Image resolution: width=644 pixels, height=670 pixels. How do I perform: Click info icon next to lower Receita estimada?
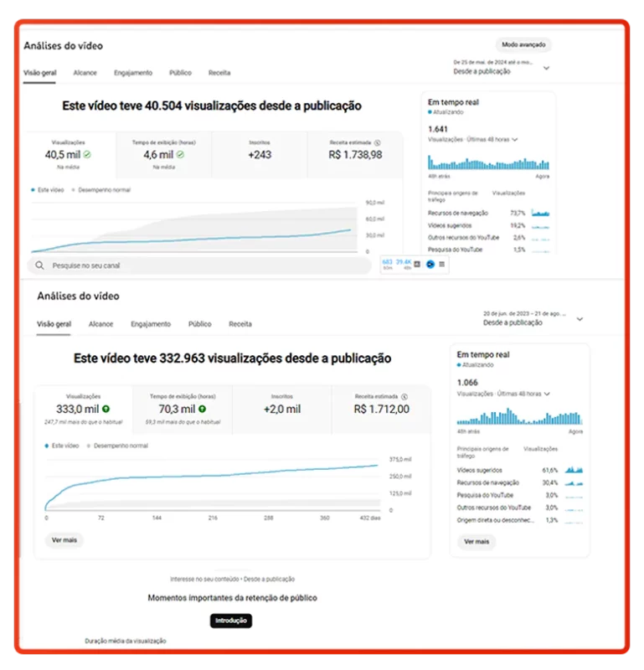point(404,396)
